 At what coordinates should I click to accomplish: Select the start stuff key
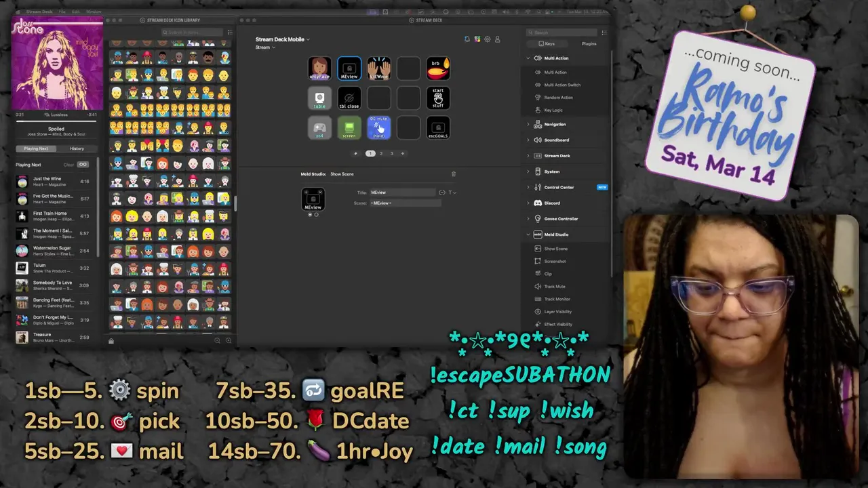pos(438,98)
